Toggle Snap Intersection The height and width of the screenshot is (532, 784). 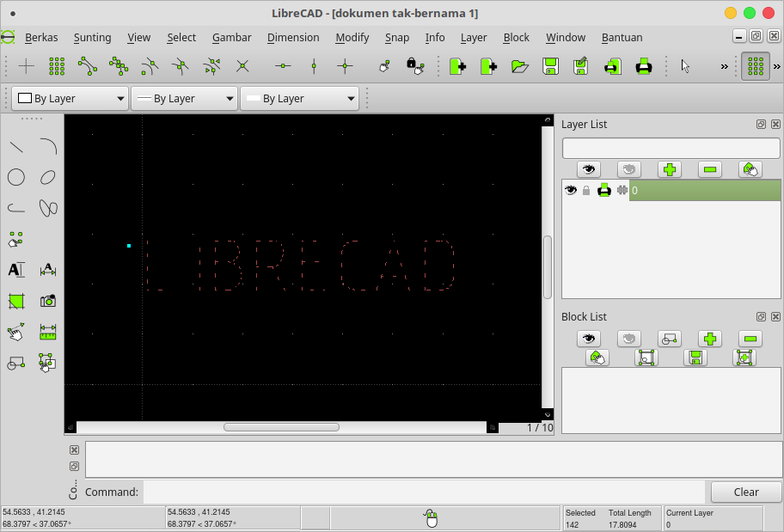[x=243, y=66]
